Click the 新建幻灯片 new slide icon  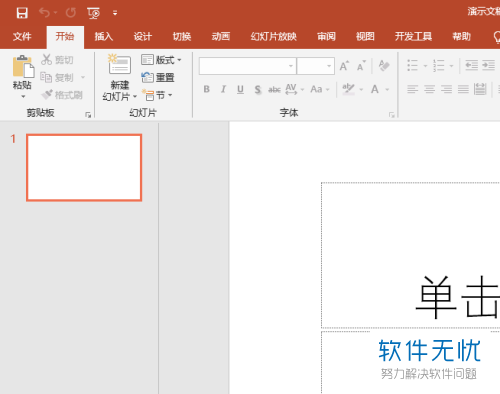pos(119,65)
